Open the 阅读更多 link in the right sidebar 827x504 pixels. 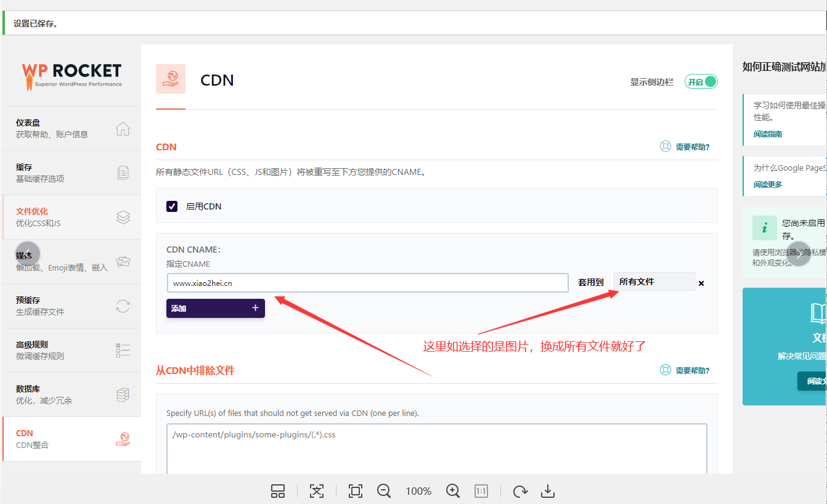pos(768,184)
